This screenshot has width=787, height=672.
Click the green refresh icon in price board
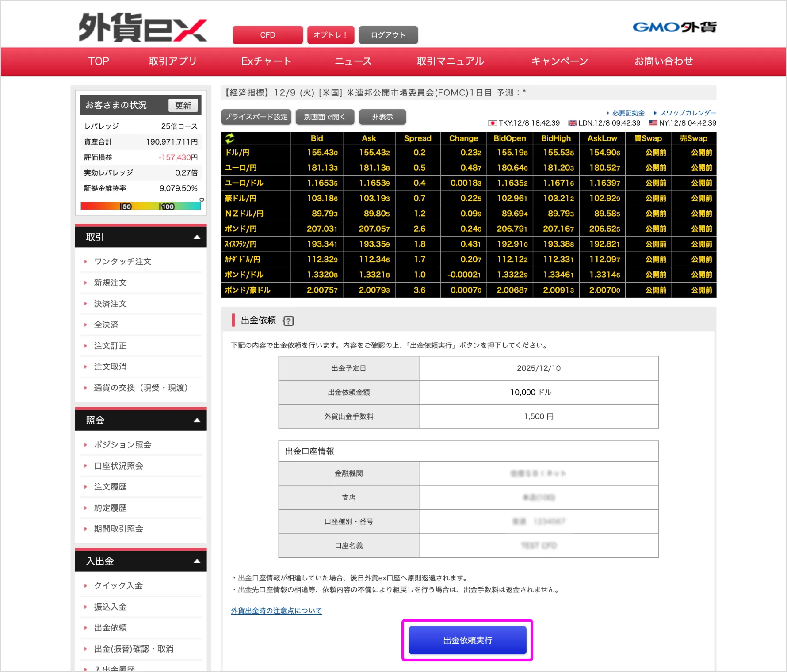230,138
